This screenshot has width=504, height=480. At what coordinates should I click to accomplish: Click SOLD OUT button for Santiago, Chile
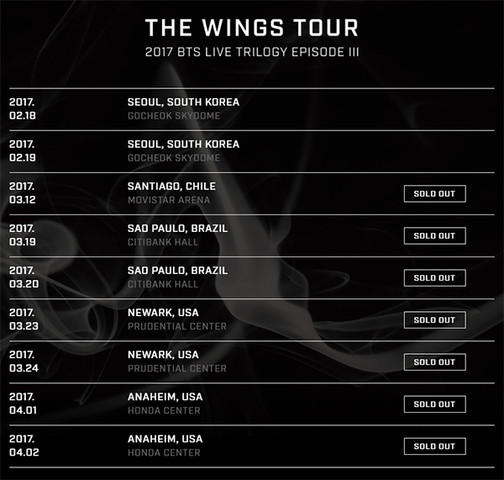pos(435,194)
